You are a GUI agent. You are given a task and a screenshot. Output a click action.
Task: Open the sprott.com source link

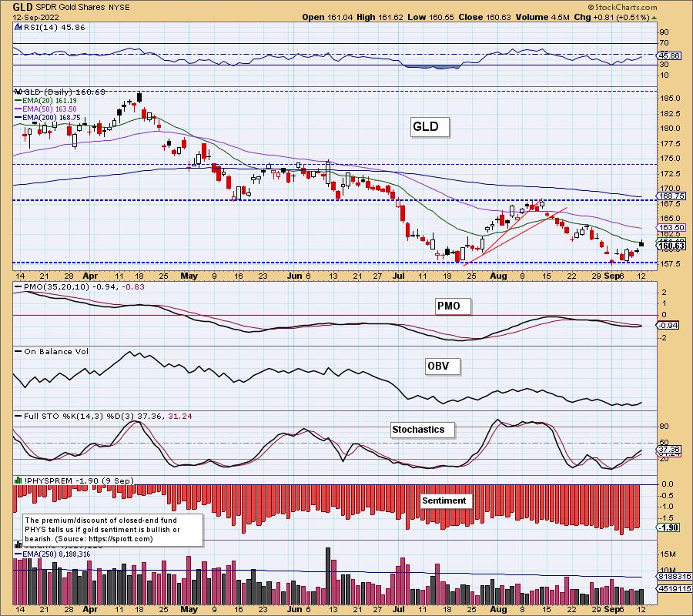tap(120, 539)
